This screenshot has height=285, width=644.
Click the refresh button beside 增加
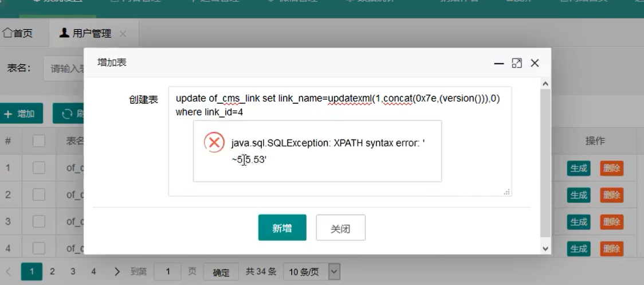(x=69, y=114)
